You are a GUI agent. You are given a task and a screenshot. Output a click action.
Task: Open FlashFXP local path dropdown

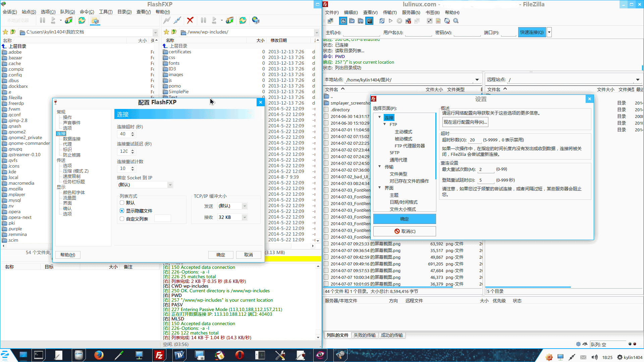[155, 32]
